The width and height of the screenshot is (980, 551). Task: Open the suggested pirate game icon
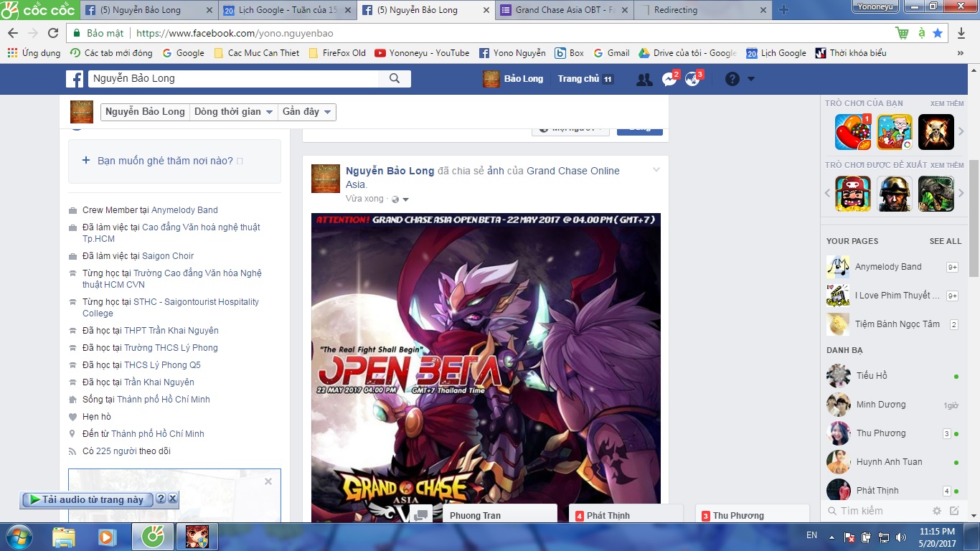853,194
